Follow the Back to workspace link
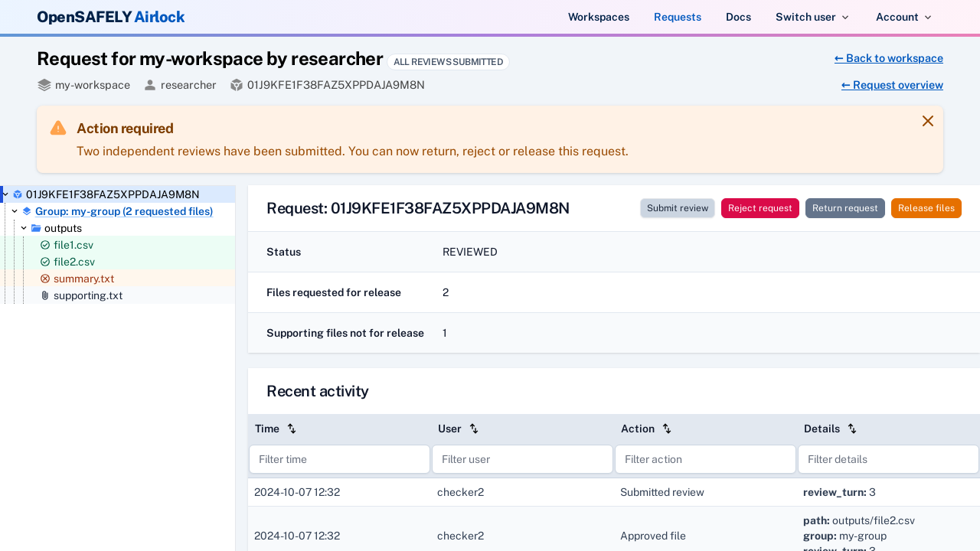980x551 pixels. click(888, 58)
